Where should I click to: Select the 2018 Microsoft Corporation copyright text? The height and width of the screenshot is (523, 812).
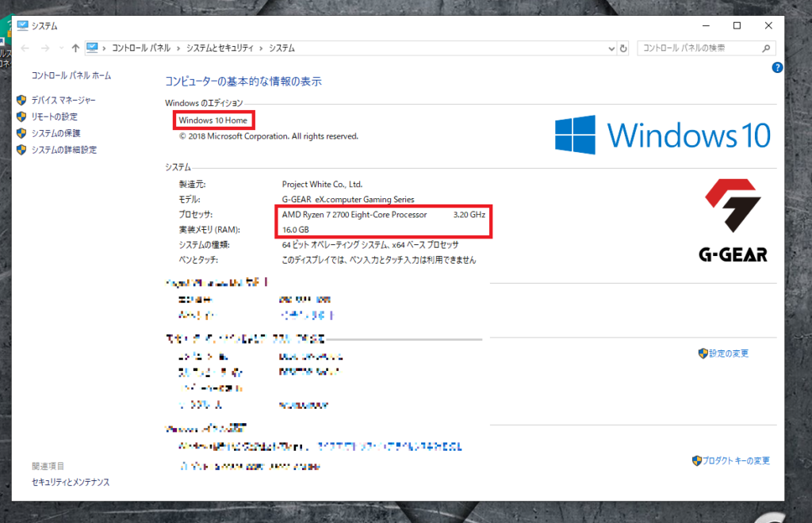click(269, 136)
